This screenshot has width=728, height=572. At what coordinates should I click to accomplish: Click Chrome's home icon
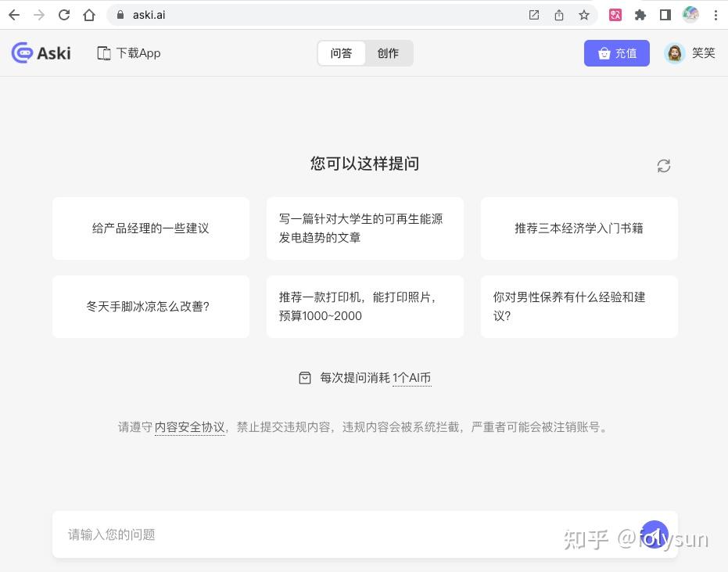tap(89, 14)
